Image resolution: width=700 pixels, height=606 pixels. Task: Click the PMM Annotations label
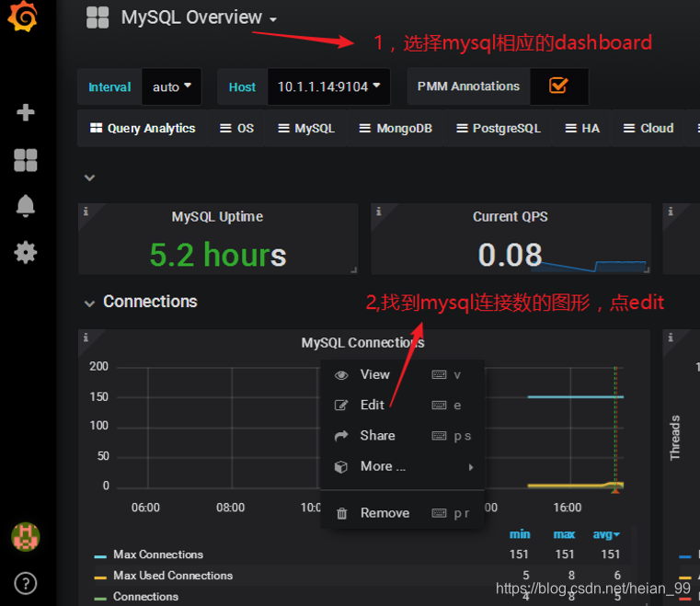point(468,86)
